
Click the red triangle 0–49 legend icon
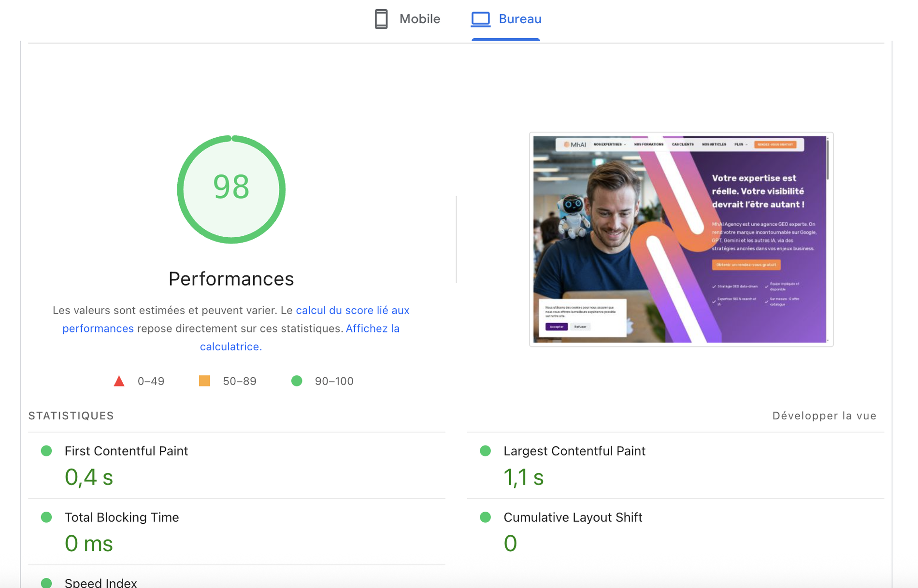tap(119, 381)
